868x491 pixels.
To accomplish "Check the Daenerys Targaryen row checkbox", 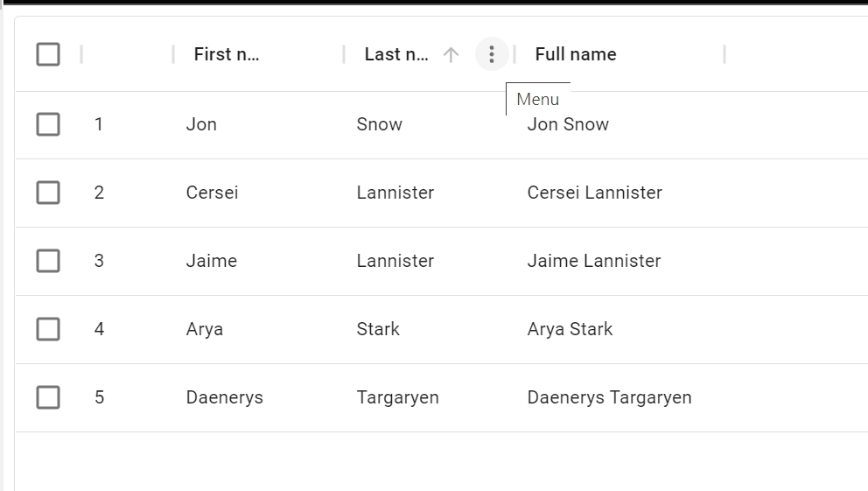I will point(48,397).
